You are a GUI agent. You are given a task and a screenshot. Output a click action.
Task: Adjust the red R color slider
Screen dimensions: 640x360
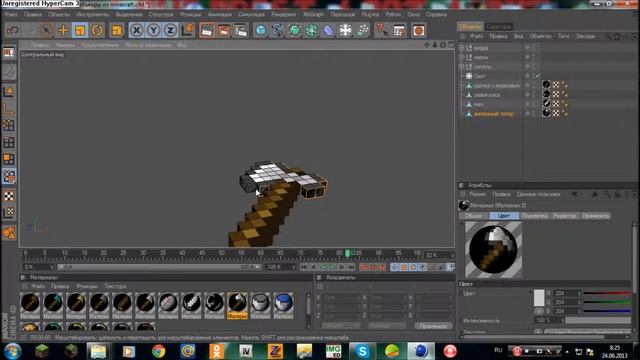[607, 293]
